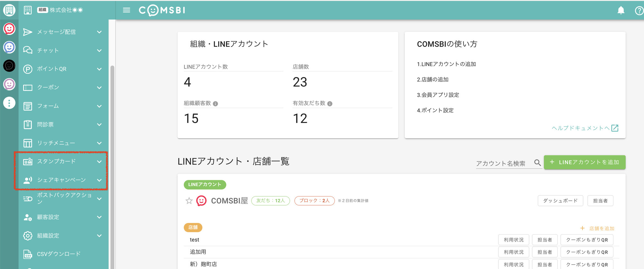Open the ダッシュボード button for COMSBI屋
644x269 pixels.
(x=560, y=201)
